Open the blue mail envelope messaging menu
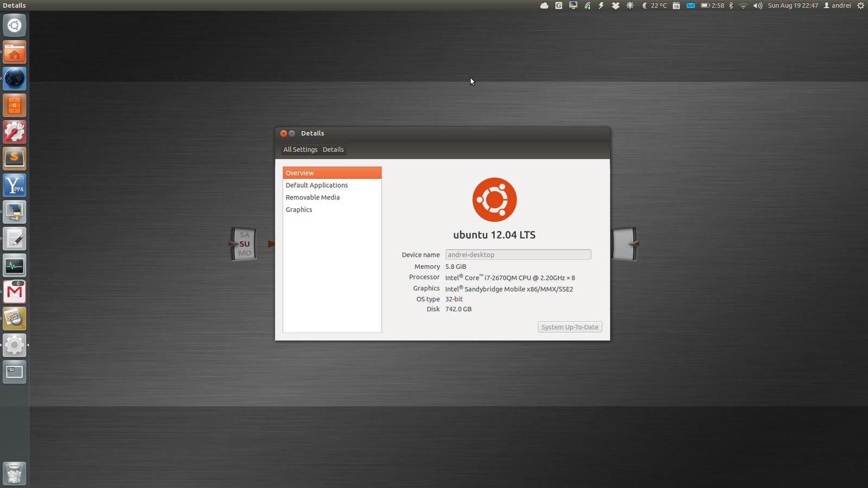868x488 pixels. coord(691,5)
